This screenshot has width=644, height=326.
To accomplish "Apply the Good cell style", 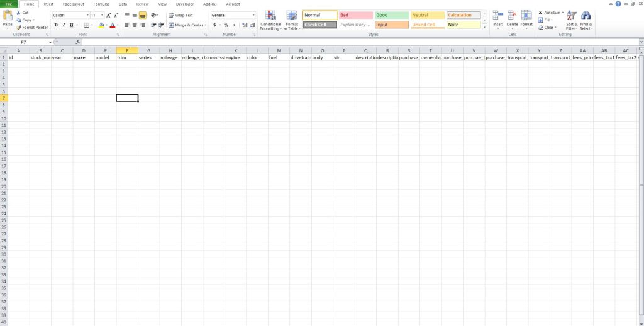I will 392,15.
